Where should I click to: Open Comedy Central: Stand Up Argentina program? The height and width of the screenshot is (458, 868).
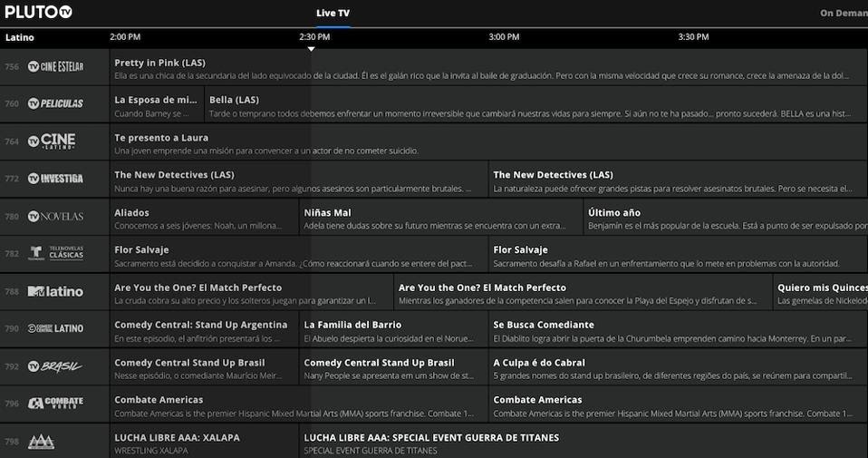tap(204, 329)
